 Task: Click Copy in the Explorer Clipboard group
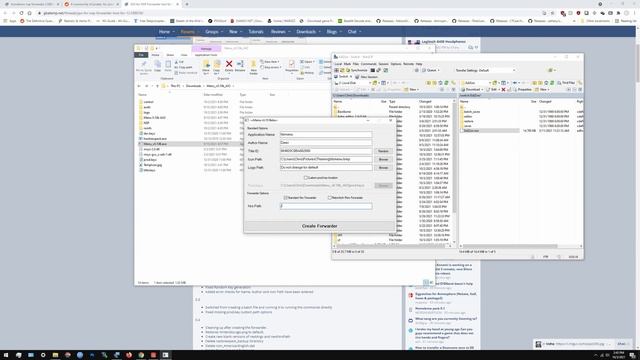pyautogui.click(x=158, y=66)
